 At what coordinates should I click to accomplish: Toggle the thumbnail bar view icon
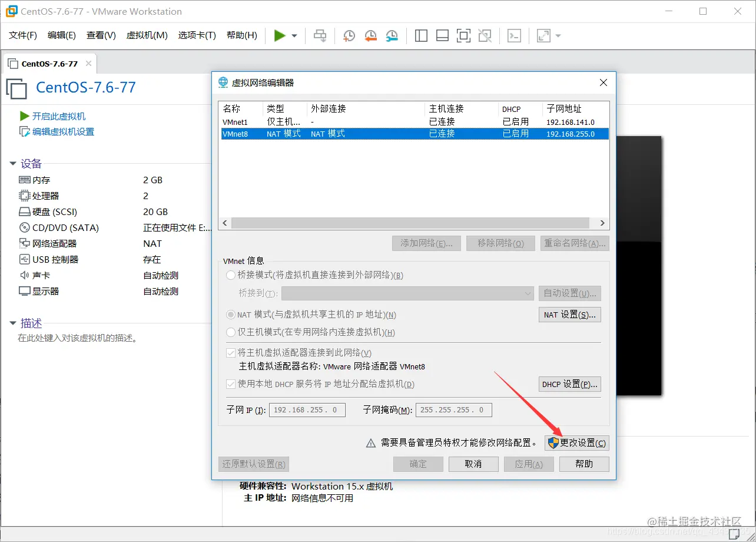(442, 36)
